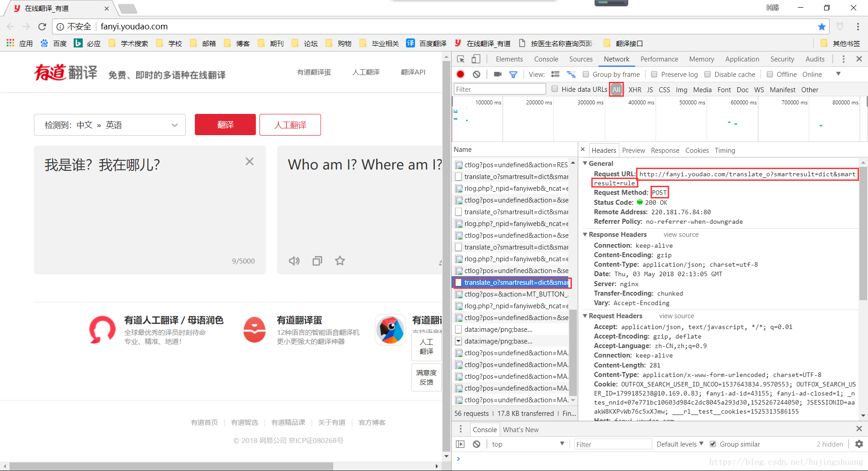Screen dimensions: 868x471
Task: Open the Timing tab
Action: pyautogui.click(x=725, y=151)
